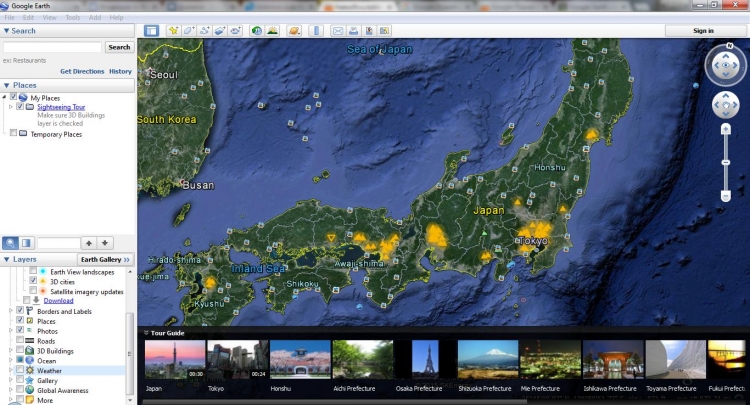The width and height of the screenshot is (750, 405).
Task: Select the Add Path tool
Action: click(x=204, y=31)
